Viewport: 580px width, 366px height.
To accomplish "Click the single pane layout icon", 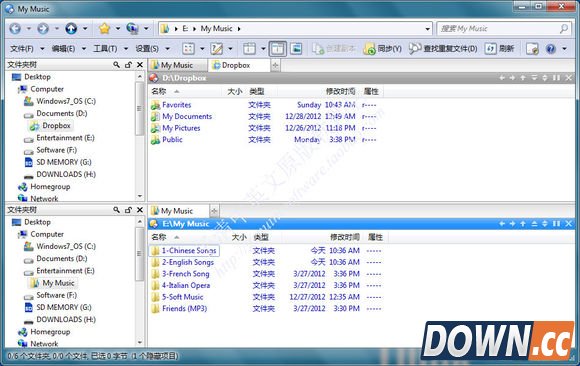I will (x=249, y=48).
